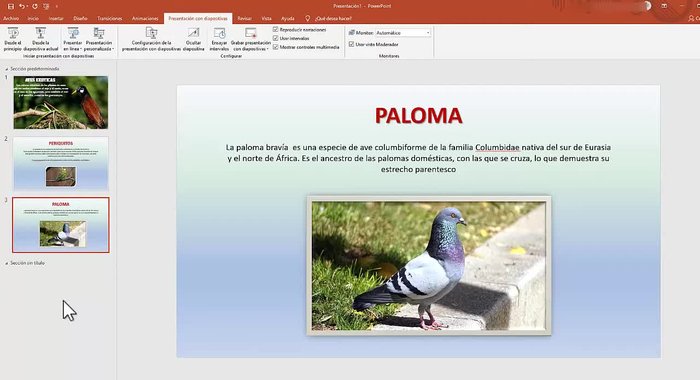Viewport: 700px width, 380px height.
Task: Select the pigeon picture on the slide
Action: [429, 266]
